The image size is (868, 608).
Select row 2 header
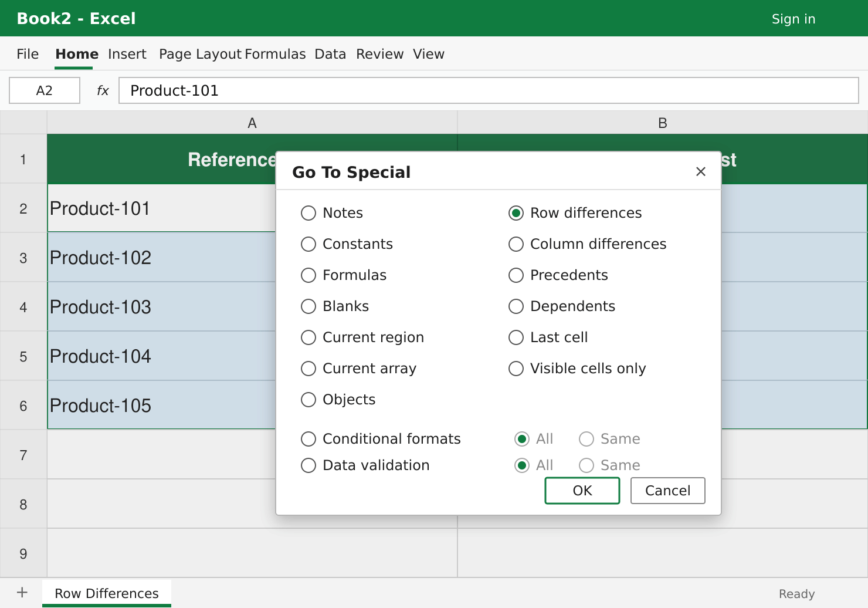click(x=23, y=208)
